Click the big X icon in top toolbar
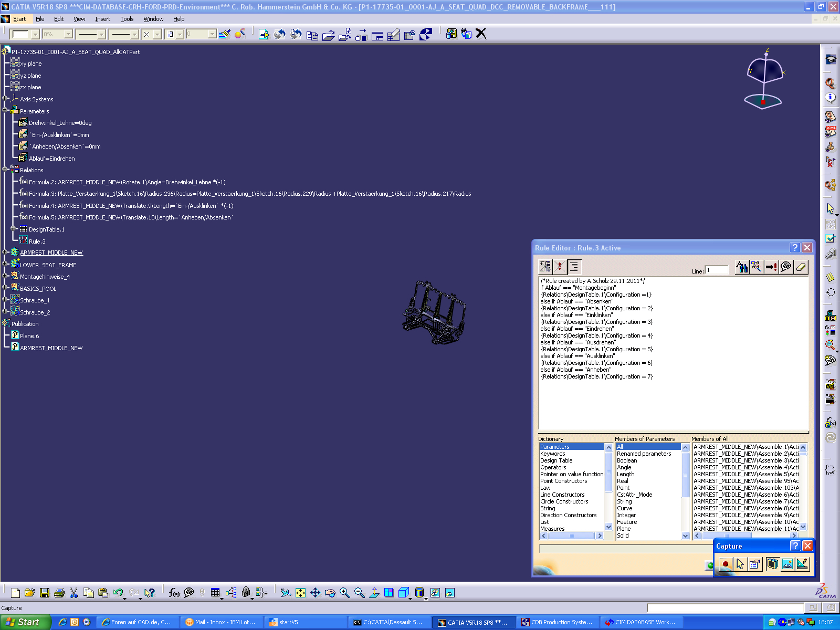 (x=481, y=34)
